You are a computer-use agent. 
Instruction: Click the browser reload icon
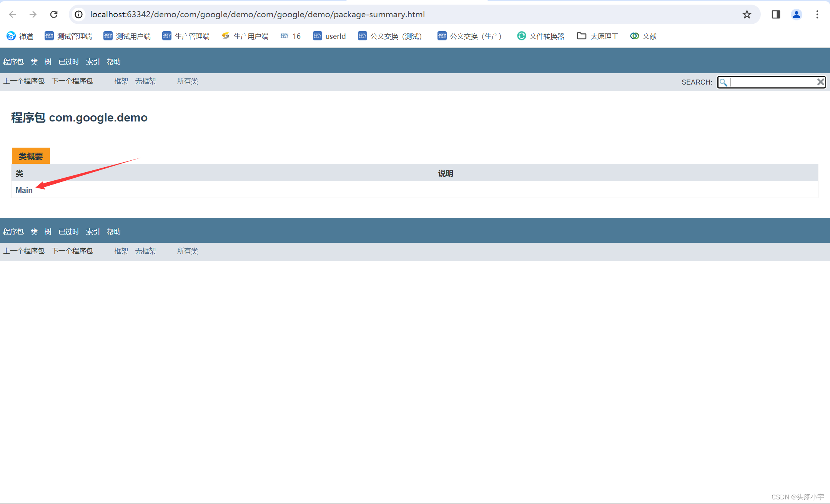[x=54, y=15]
